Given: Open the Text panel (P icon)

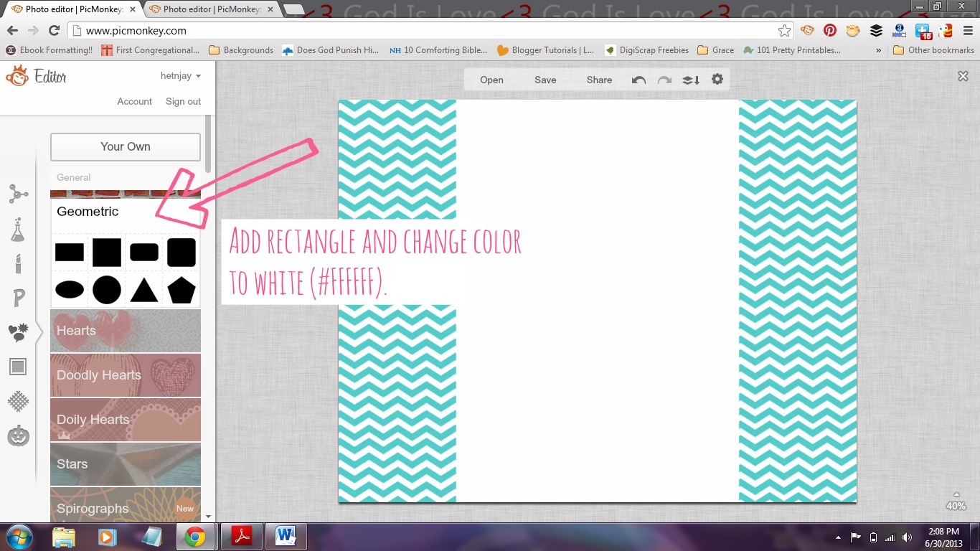Looking at the screenshot, I should coord(18,298).
